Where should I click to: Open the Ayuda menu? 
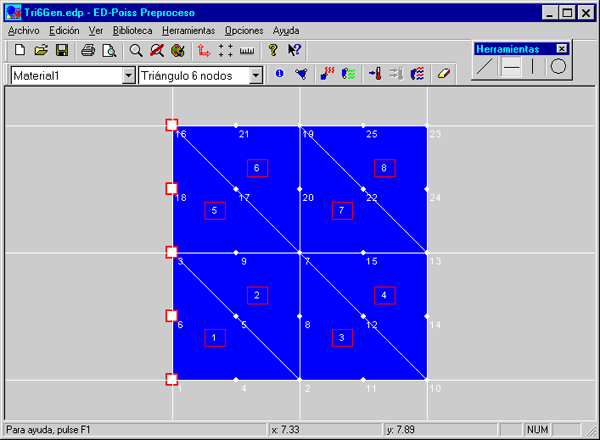click(x=286, y=31)
